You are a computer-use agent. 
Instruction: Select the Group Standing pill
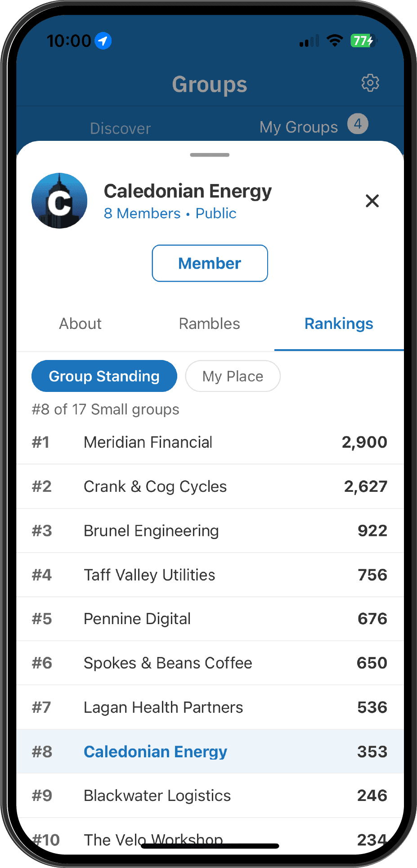pyautogui.click(x=104, y=376)
